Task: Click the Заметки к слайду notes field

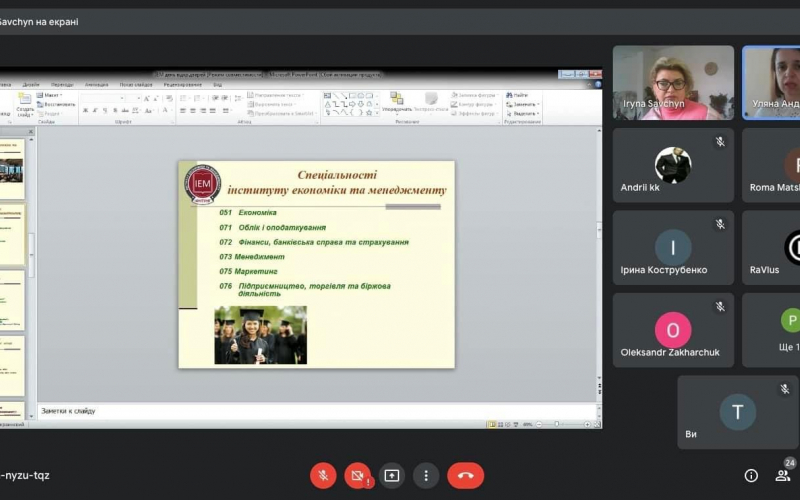Action: click(316, 411)
